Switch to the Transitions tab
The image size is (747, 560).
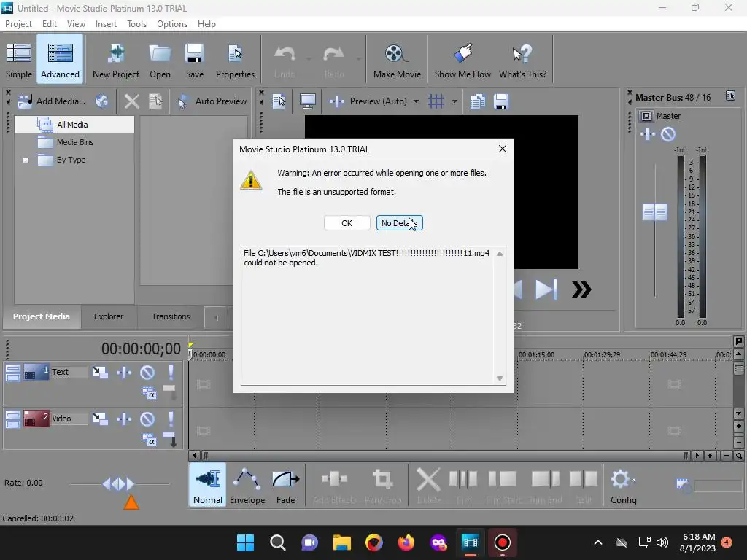(171, 316)
